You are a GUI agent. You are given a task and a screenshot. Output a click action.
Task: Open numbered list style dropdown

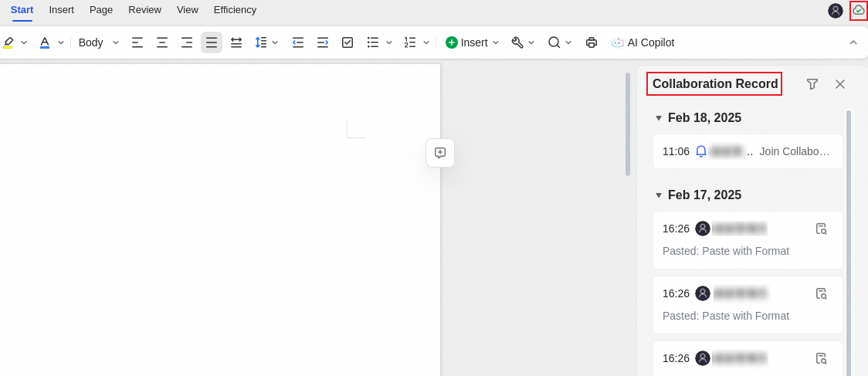click(x=426, y=42)
